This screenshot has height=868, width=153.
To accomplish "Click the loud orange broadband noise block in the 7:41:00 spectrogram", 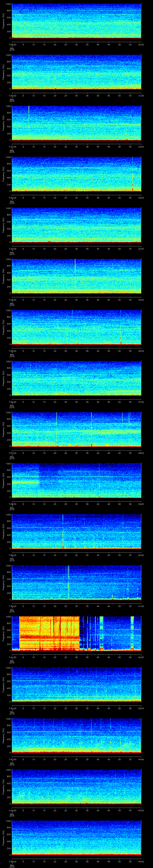I will (x=49, y=633).
